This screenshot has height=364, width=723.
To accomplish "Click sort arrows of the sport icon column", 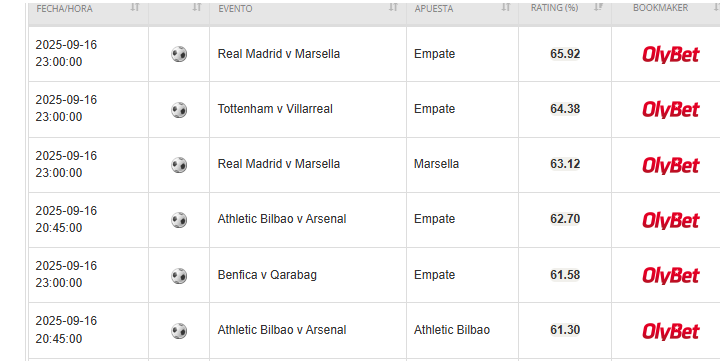I will point(197,7).
